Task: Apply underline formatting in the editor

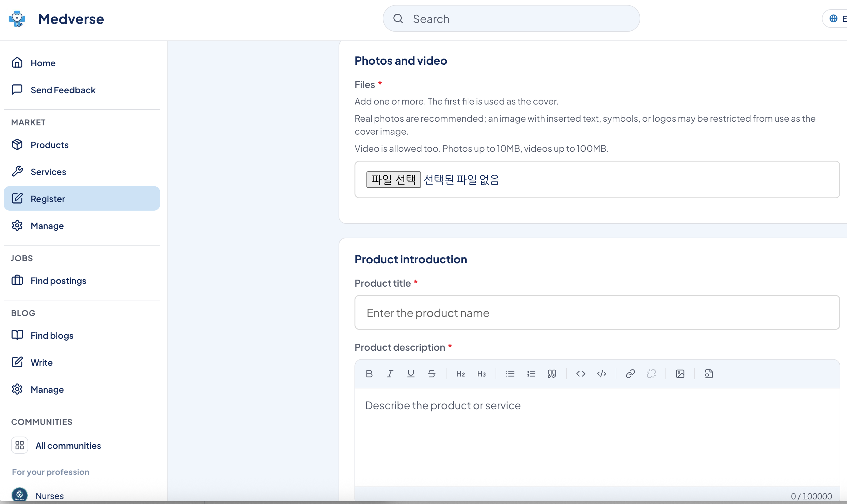Action: click(411, 374)
